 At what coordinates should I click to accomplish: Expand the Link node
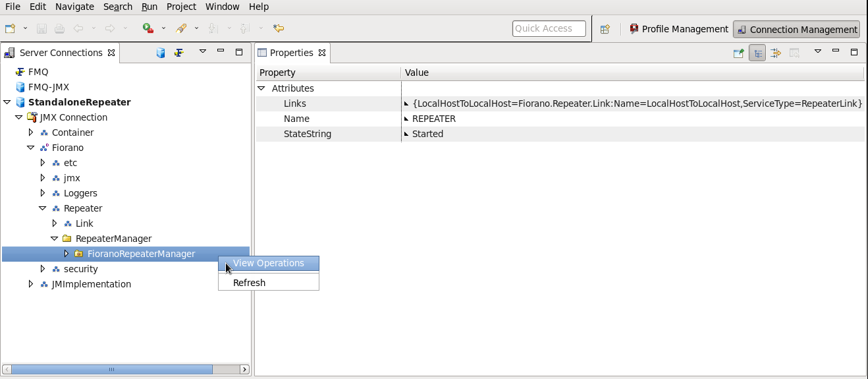54,223
